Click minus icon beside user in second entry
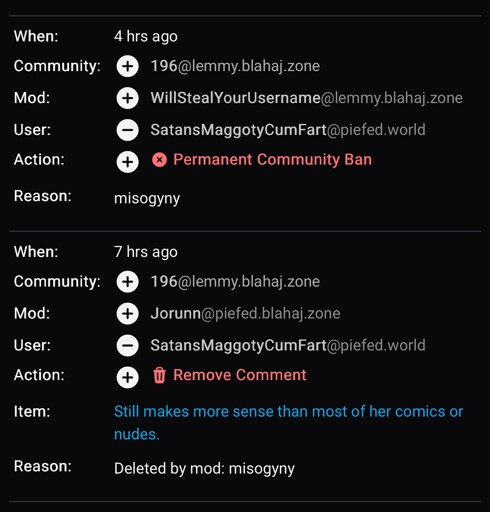This screenshot has height=512, width=490. click(128, 345)
